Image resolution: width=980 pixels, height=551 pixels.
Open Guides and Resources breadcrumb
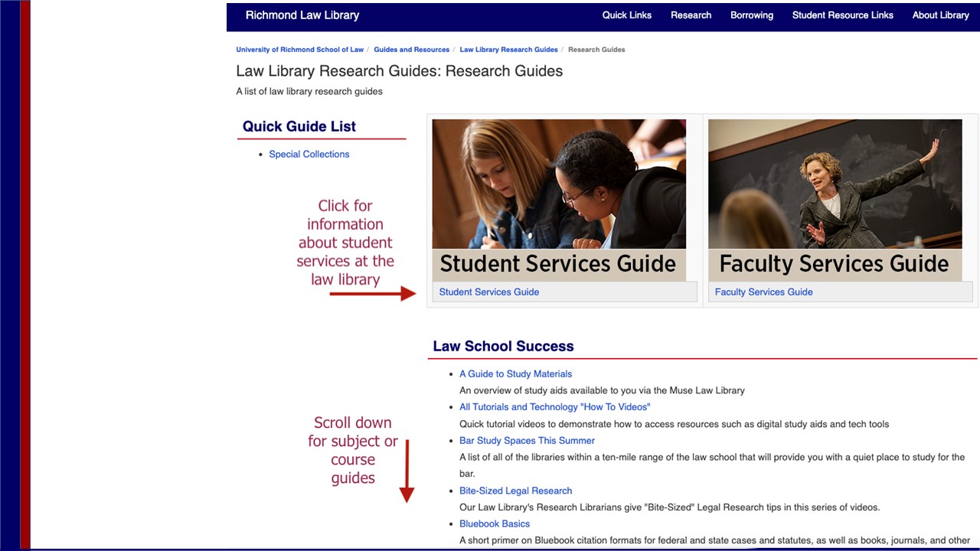click(x=411, y=50)
